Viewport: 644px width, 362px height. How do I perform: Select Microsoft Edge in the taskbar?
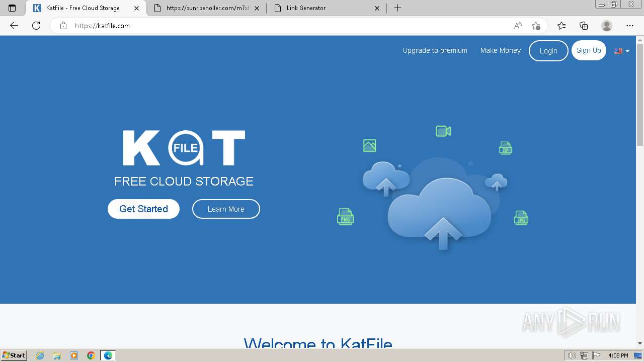point(108,355)
